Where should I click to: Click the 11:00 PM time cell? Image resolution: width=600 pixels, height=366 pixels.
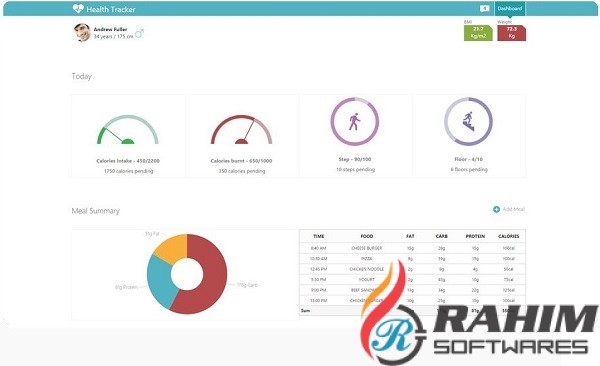318,301
